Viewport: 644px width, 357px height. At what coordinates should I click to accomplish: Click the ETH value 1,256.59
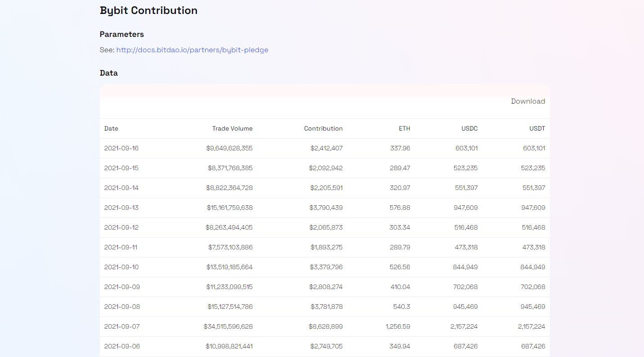click(x=398, y=326)
